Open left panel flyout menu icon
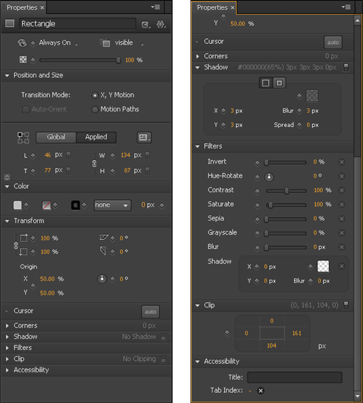The height and width of the screenshot is (403, 363). [x=155, y=7]
